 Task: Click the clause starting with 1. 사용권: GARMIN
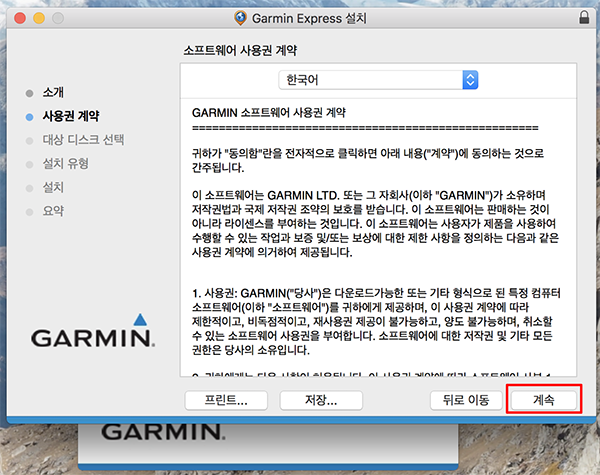pyautogui.click(x=376, y=321)
